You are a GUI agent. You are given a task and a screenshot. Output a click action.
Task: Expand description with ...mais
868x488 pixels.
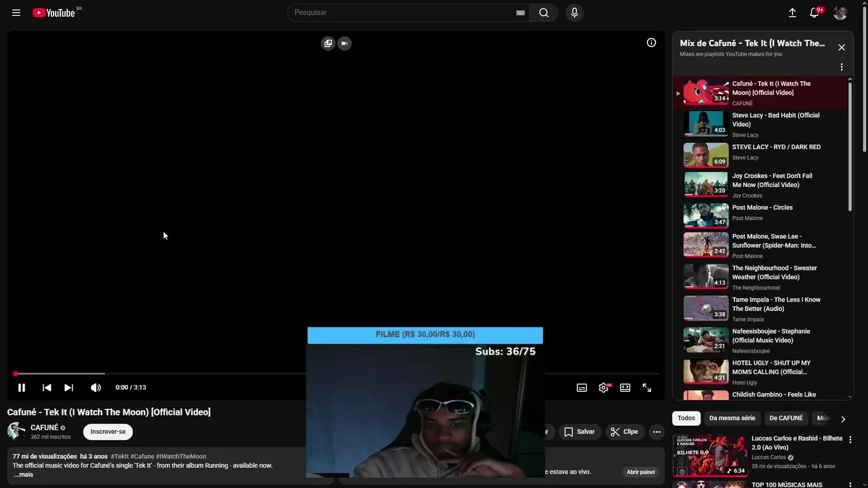click(x=23, y=474)
